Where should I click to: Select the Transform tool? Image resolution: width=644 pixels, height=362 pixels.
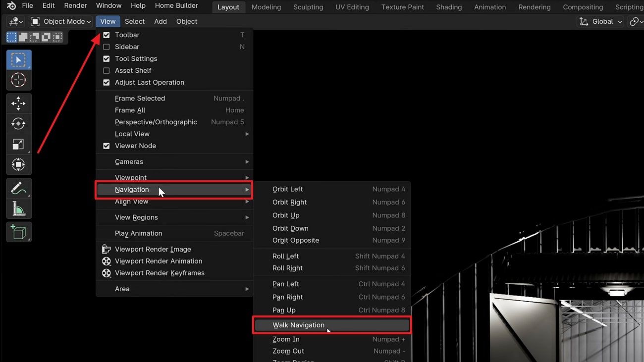coord(18,164)
